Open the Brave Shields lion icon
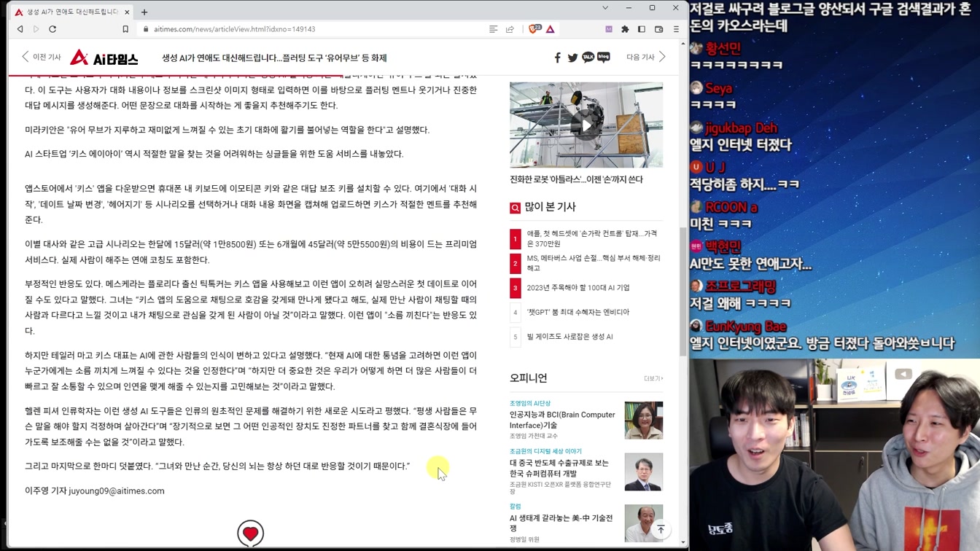The image size is (980, 551). (533, 29)
